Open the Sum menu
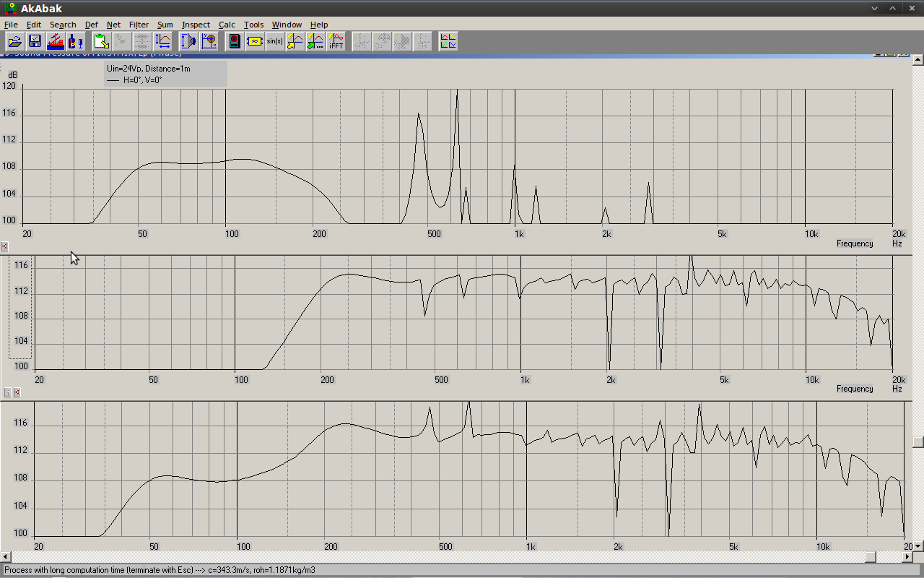This screenshot has height=578, width=924. (165, 25)
